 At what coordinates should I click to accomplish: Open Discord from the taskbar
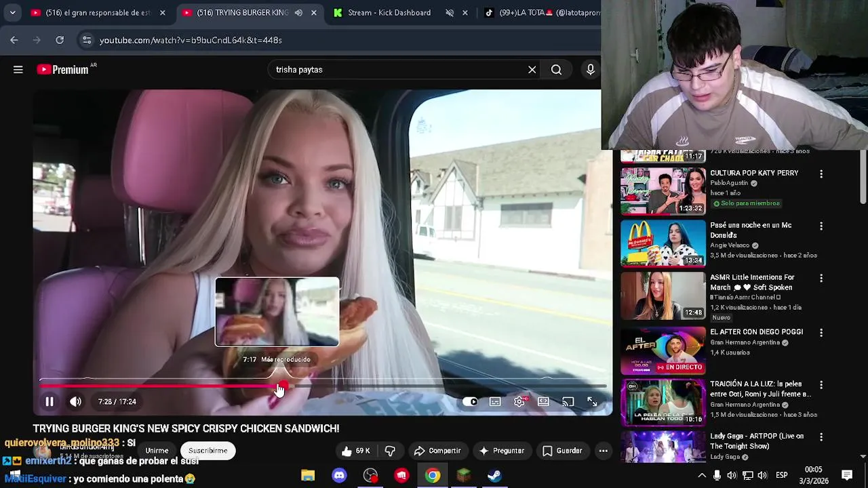click(x=339, y=475)
